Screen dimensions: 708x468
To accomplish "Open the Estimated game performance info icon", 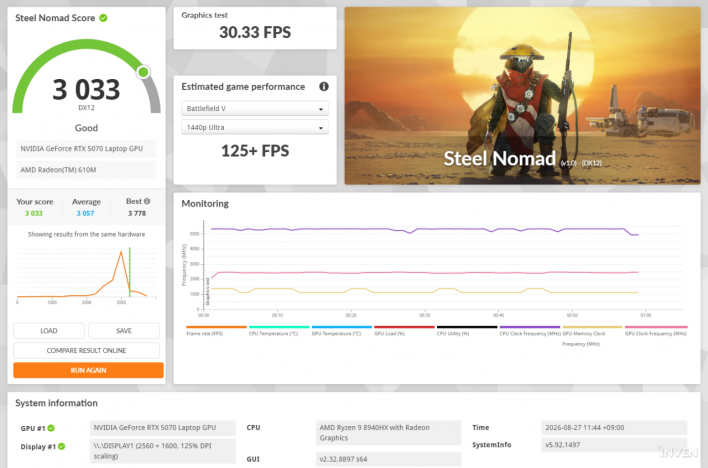I will pos(324,86).
